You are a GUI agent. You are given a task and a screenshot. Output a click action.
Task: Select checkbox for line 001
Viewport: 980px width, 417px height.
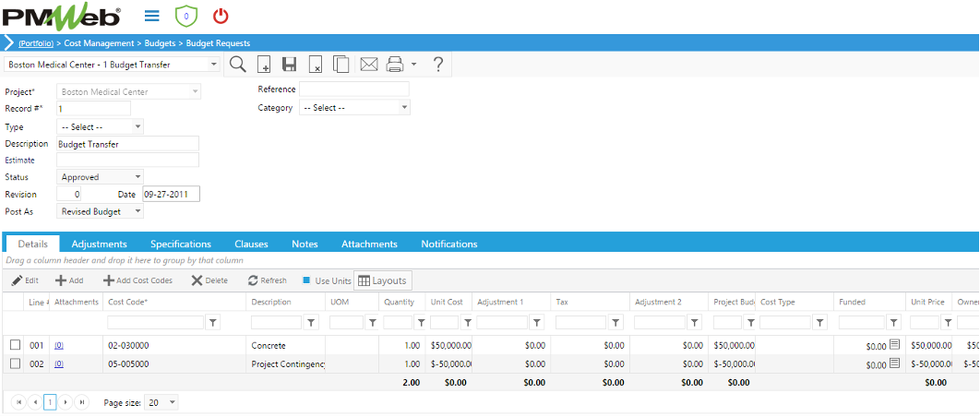click(x=15, y=345)
